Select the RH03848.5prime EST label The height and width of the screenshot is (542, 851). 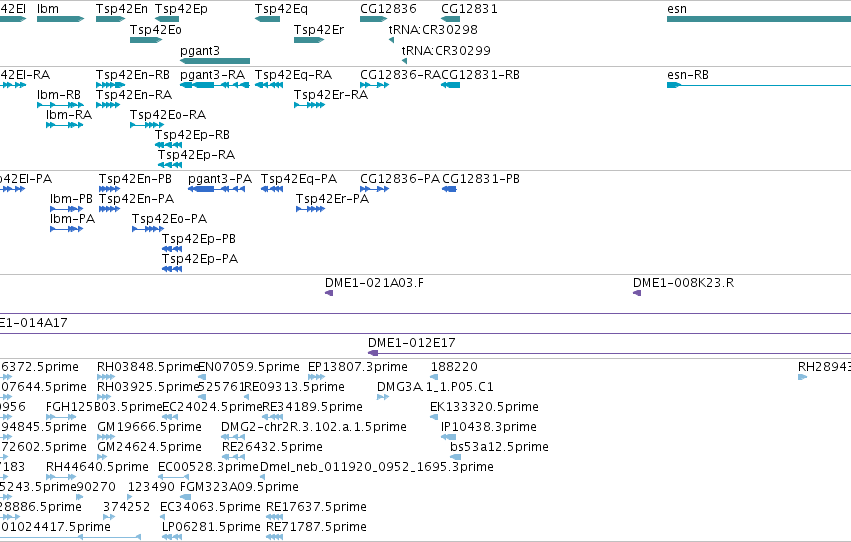point(148,367)
